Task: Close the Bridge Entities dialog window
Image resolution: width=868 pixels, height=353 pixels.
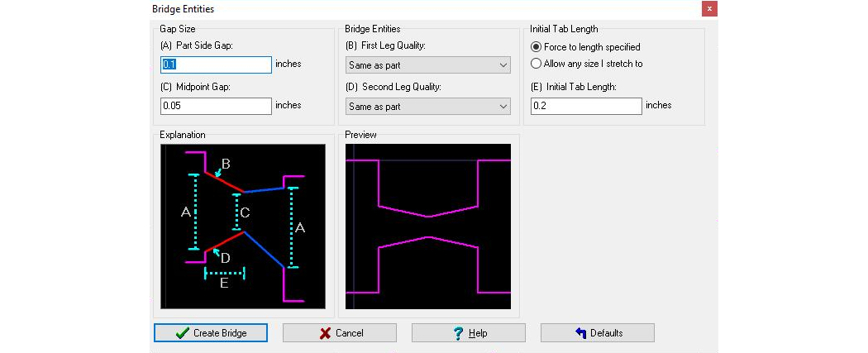Action: click(709, 9)
